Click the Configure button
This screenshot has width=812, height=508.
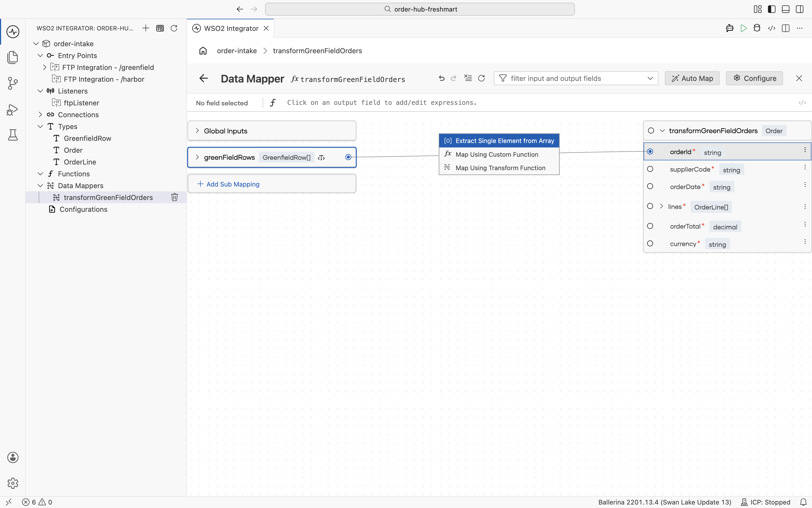click(754, 78)
